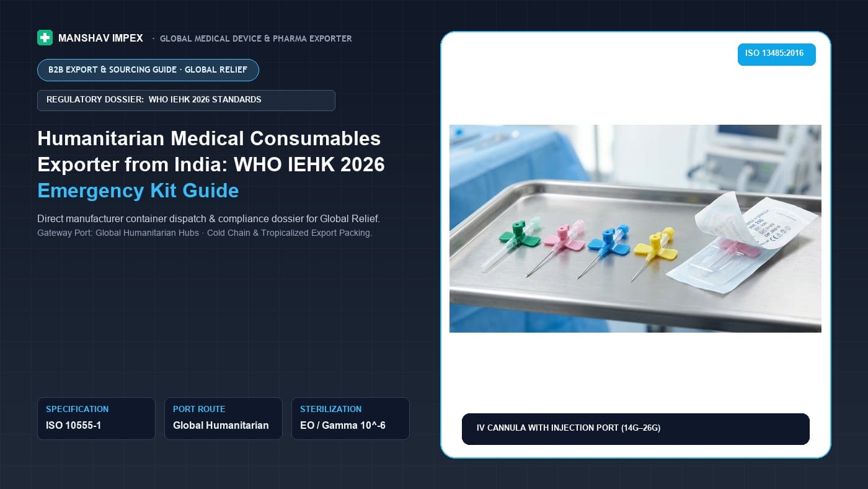
Task: Click the Global Medical Device & Pharma Exporter tagline
Action: click(x=255, y=38)
